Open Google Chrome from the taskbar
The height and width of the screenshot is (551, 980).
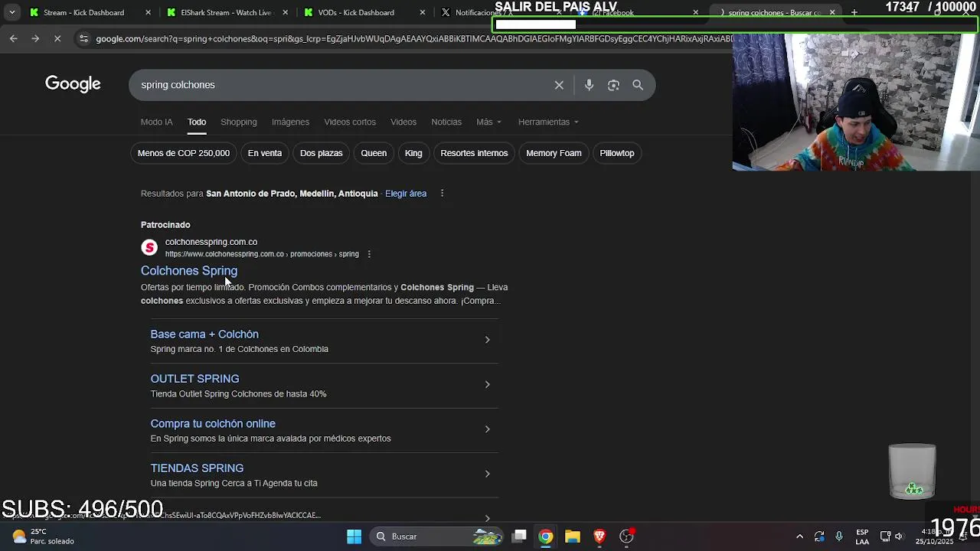[546, 536]
